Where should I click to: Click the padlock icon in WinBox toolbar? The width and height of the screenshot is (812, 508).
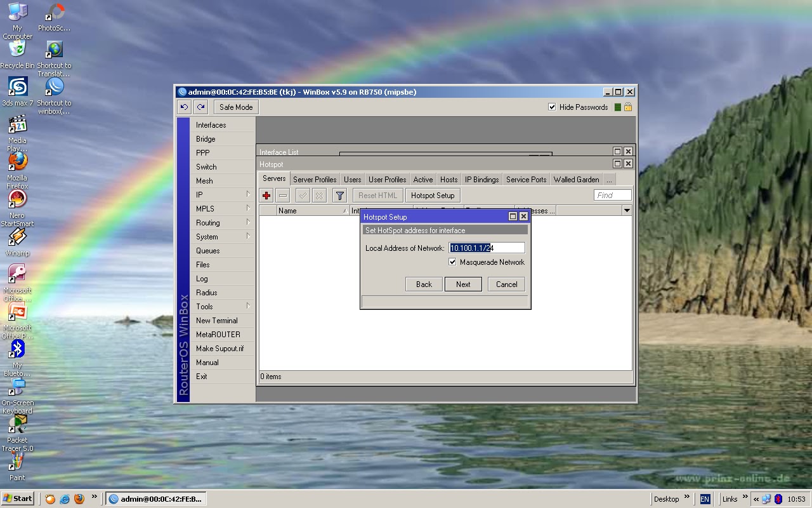[627, 107]
